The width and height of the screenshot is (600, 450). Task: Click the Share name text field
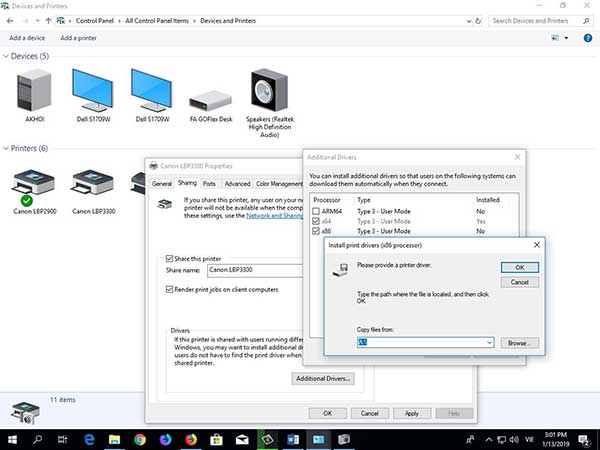(255, 270)
